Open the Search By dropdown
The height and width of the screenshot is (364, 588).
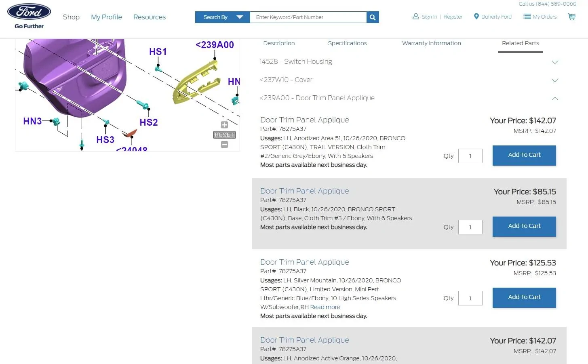click(222, 17)
